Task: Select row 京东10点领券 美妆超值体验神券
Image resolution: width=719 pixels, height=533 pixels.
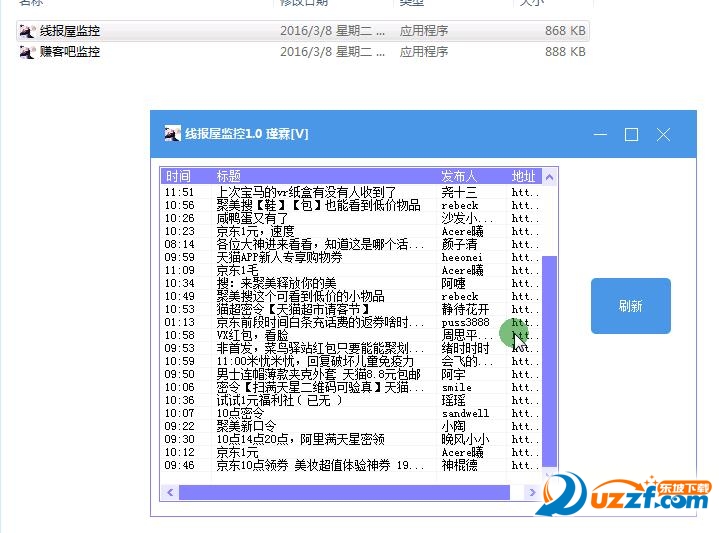Action: (x=351, y=465)
